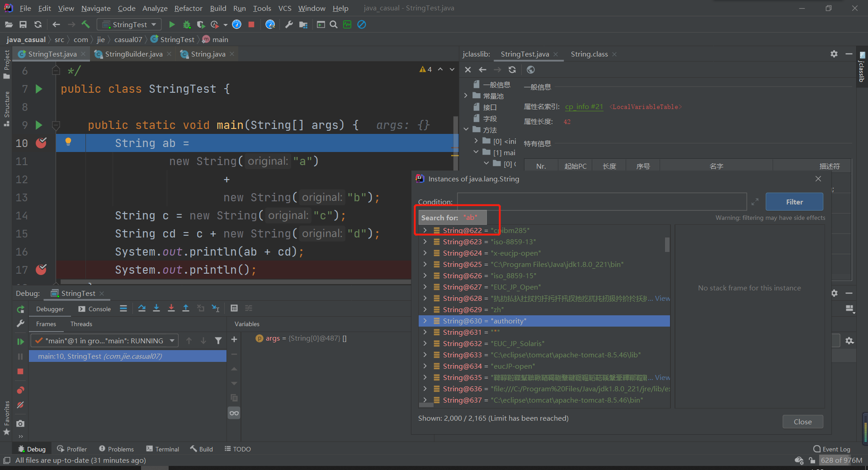Toggle frames filter funnel icon

(x=218, y=341)
